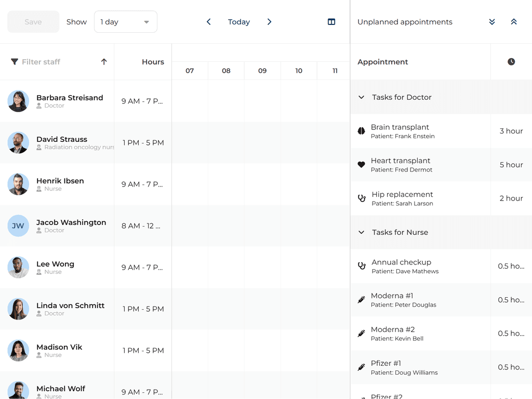Click the next-day forward chevron
The width and height of the screenshot is (532, 399).
[x=269, y=22]
